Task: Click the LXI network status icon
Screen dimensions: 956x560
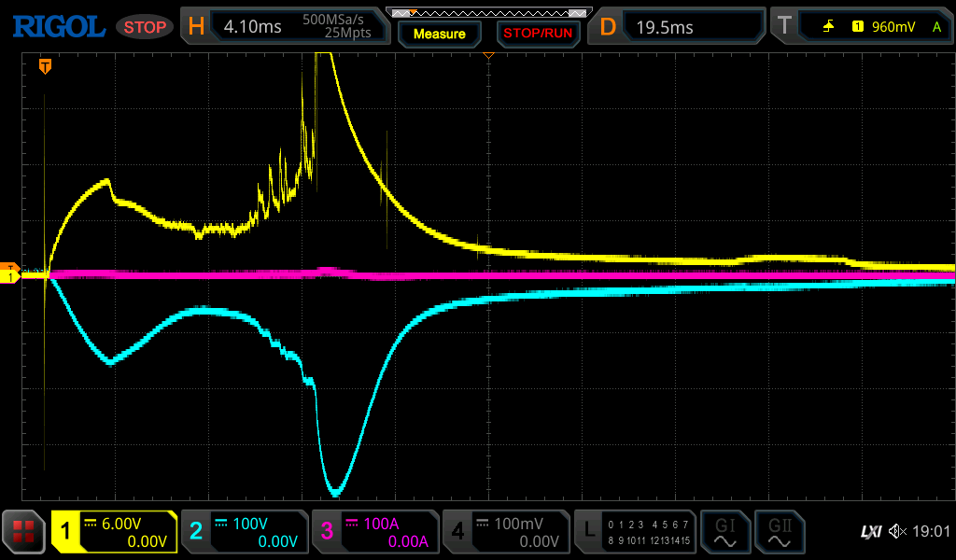Action: pyautogui.click(x=870, y=532)
